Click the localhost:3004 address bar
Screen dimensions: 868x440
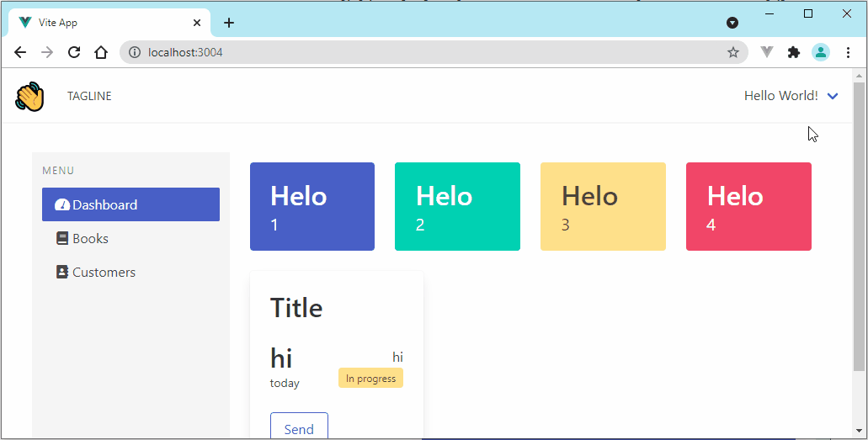tap(421, 52)
